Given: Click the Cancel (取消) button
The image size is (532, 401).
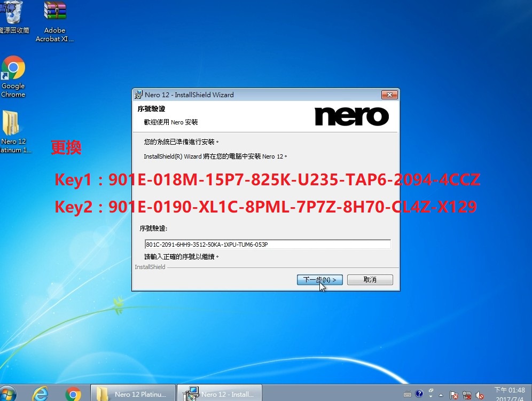Looking at the screenshot, I should click(370, 280).
